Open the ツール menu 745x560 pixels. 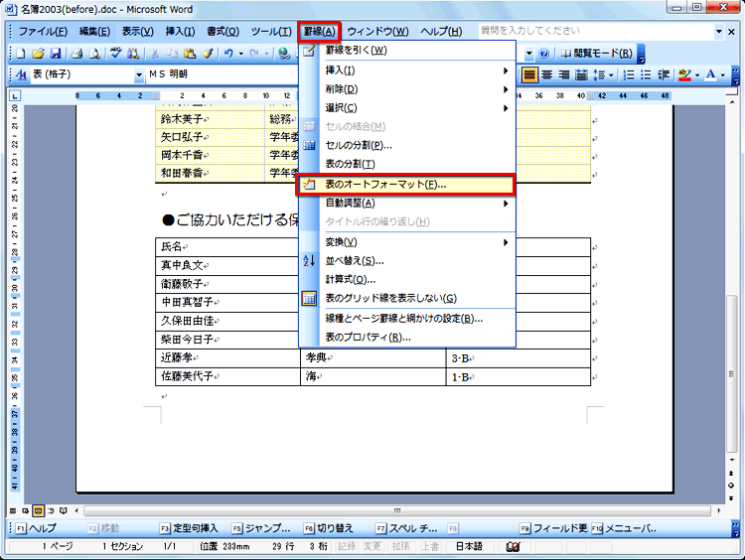coord(271,32)
